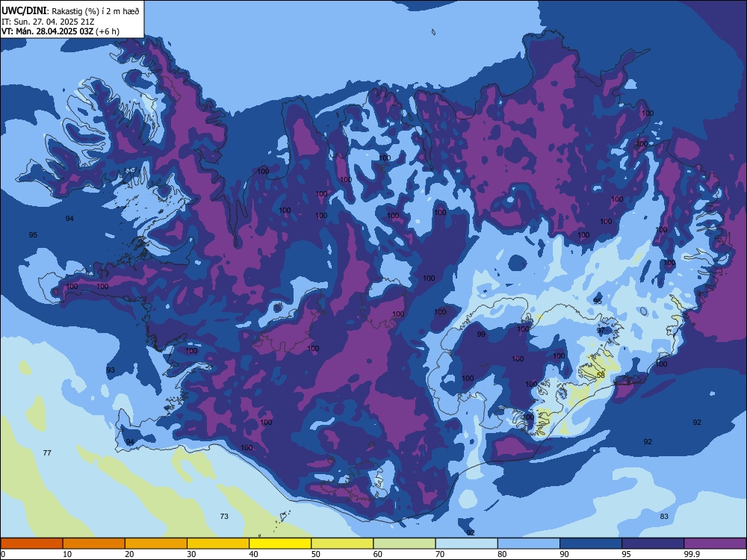
Task: Click the '99' humidity value on the glacier
Action: click(x=481, y=334)
